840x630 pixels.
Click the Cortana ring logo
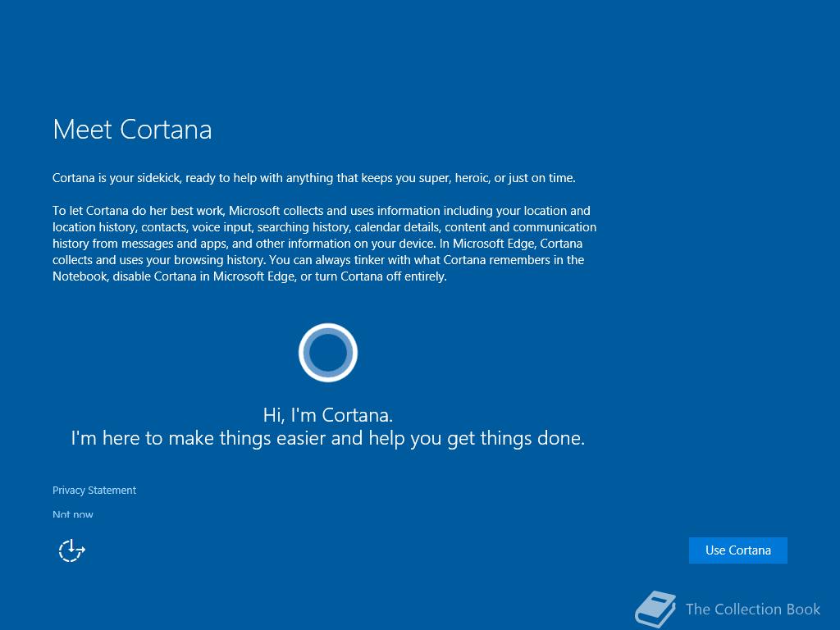[x=328, y=353]
